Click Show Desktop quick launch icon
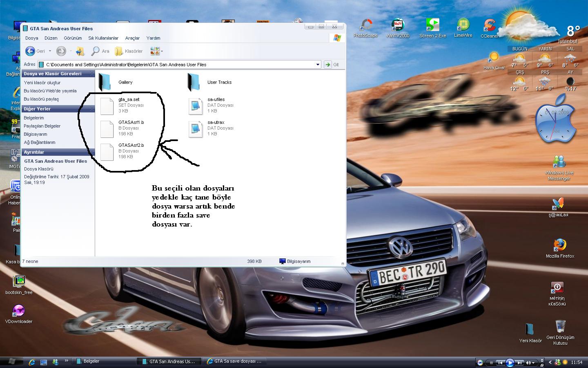Viewport: 588px width, 368px height. click(44, 362)
